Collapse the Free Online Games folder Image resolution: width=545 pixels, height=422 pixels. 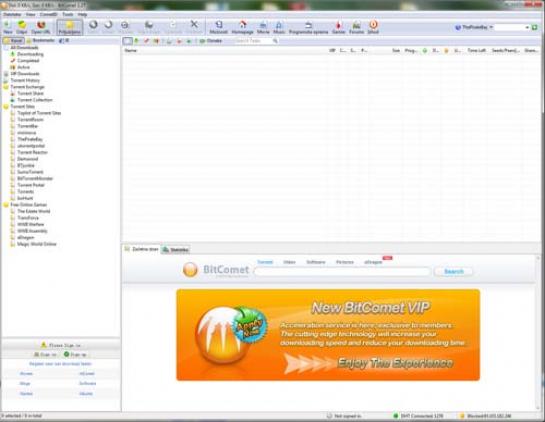click(x=6, y=205)
